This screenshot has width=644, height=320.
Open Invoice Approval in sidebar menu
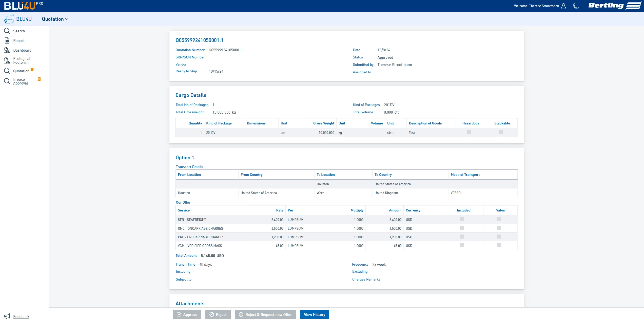coord(21,81)
